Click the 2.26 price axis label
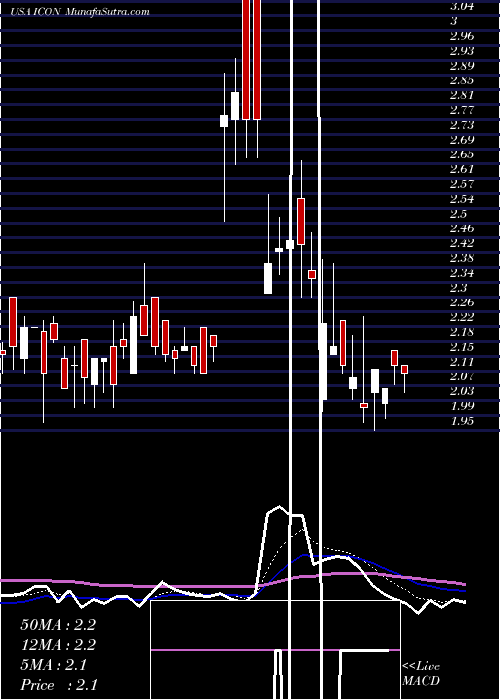500x700 pixels. pyautogui.click(x=462, y=302)
